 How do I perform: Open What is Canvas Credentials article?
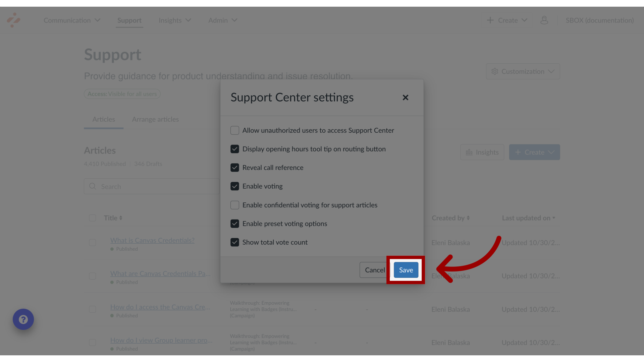[152, 240]
